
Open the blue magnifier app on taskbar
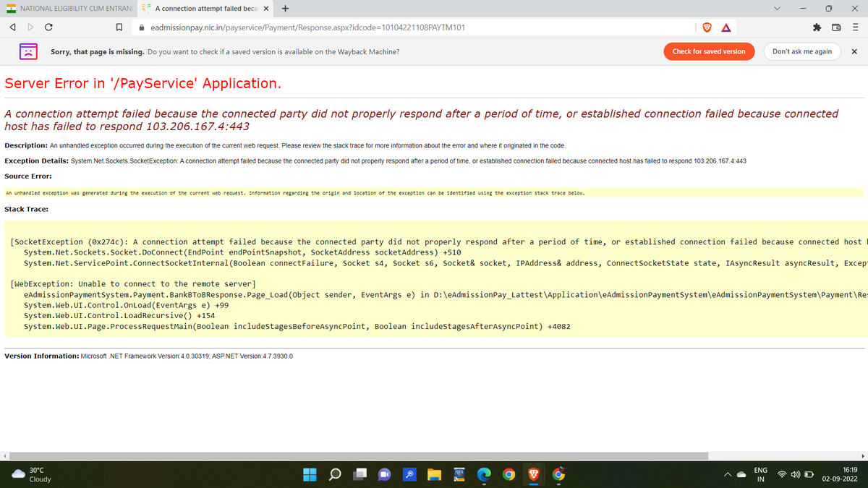coord(409,474)
